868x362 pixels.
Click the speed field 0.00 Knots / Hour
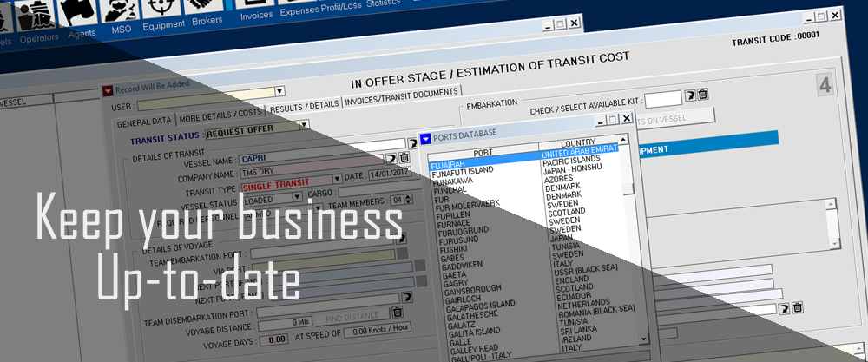[377, 331]
